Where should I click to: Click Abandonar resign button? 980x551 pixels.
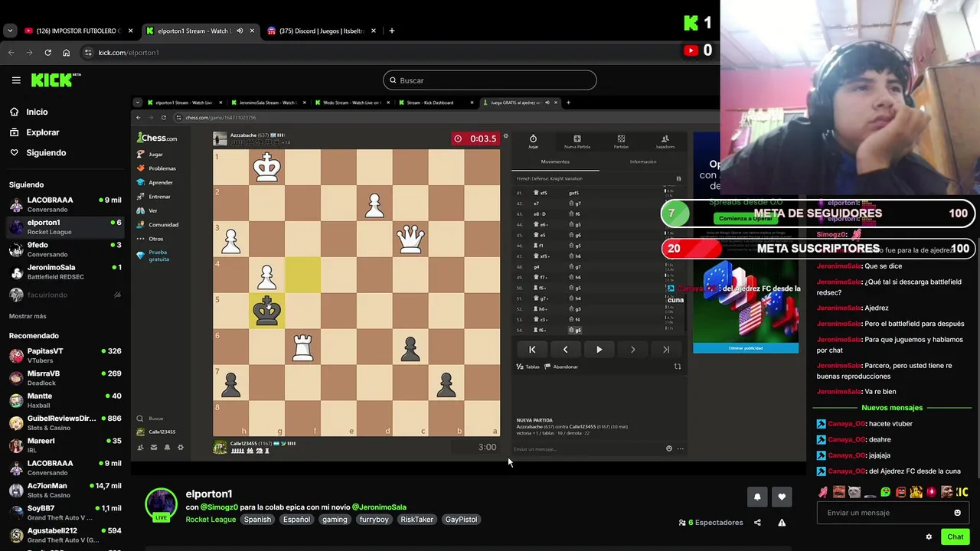[561, 367]
